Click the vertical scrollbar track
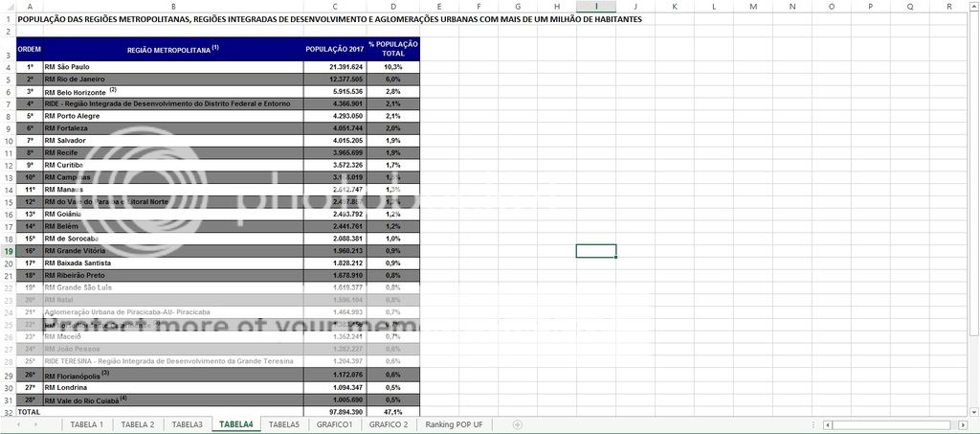This screenshot has height=434, width=980. coord(973,369)
